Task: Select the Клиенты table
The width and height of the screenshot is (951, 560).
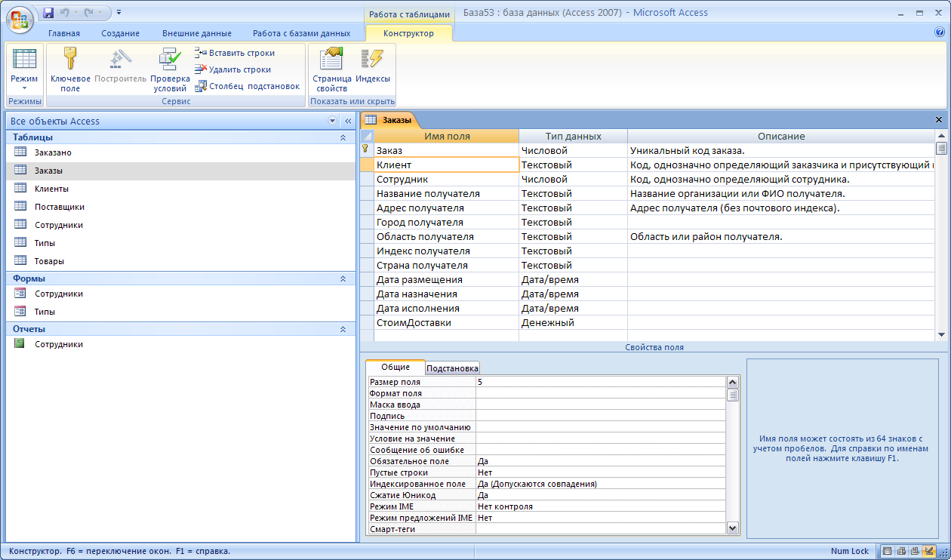Action: (180, 189)
